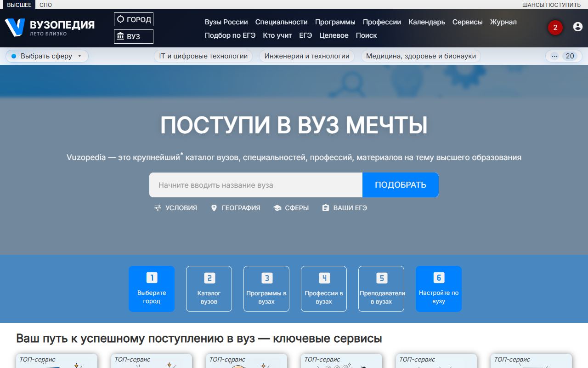Select Инженерия и технологии sphere chip
588x368 pixels.
307,56
